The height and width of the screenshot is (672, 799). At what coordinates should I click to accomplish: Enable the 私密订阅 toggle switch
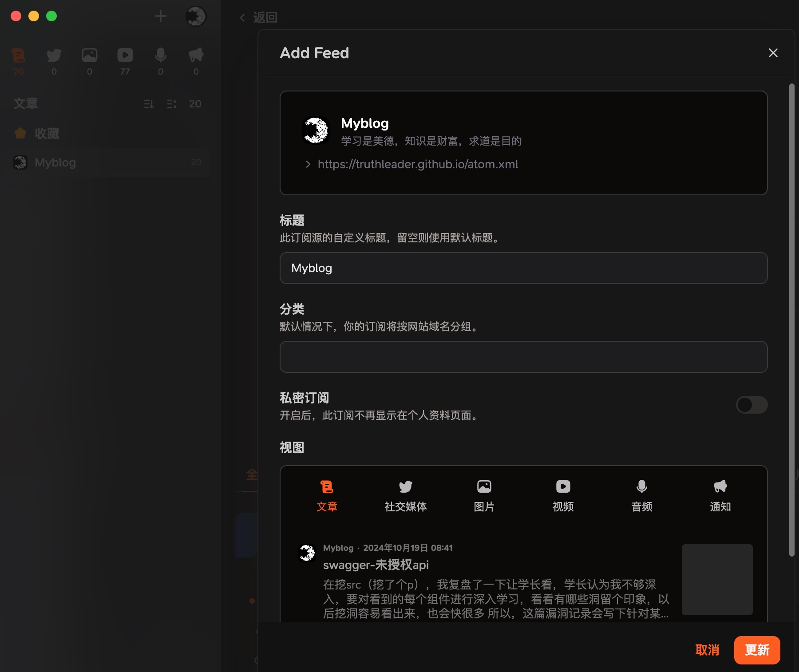pos(751,405)
